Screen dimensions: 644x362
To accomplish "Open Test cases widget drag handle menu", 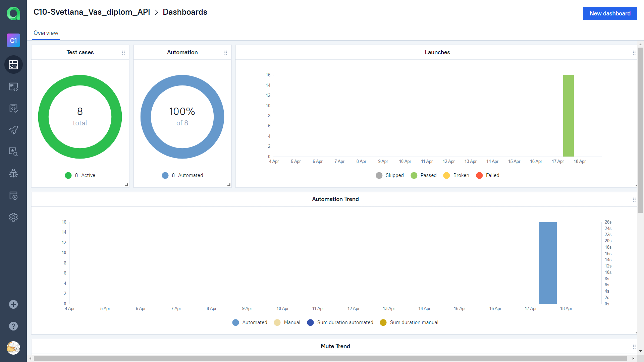I will [123, 53].
